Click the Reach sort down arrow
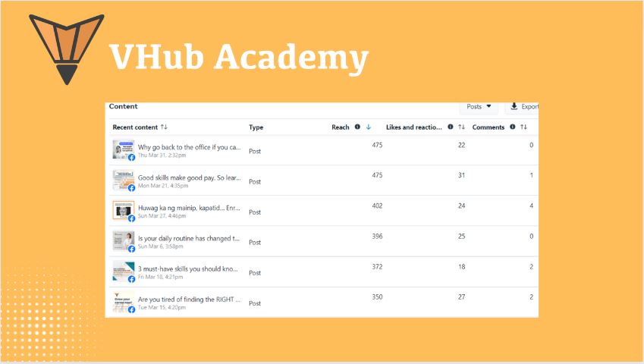This screenshot has height=364, width=644. pyautogui.click(x=369, y=127)
